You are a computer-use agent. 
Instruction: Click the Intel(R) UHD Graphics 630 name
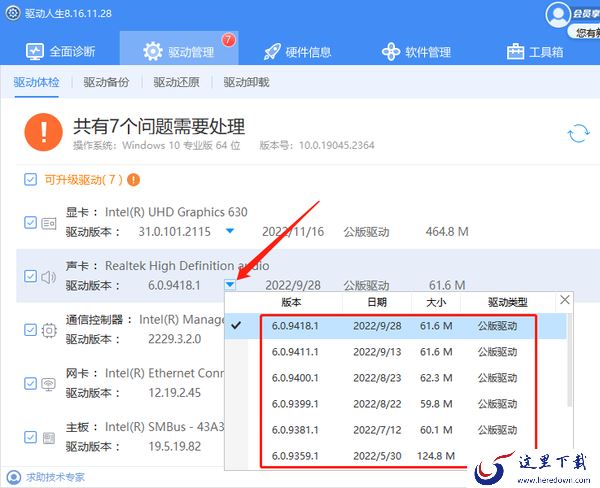point(176,212)
